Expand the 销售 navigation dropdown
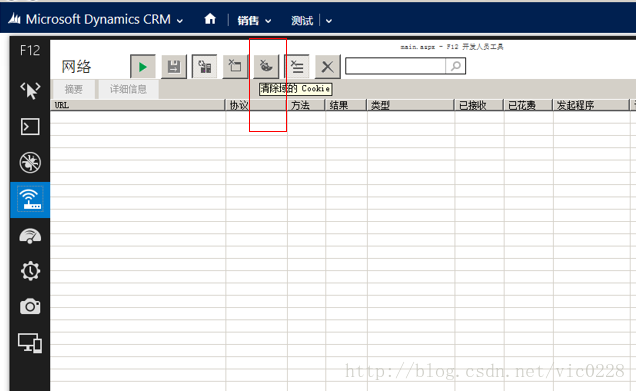This screenshot has height=391, width=636. click(x=268, y=21)
